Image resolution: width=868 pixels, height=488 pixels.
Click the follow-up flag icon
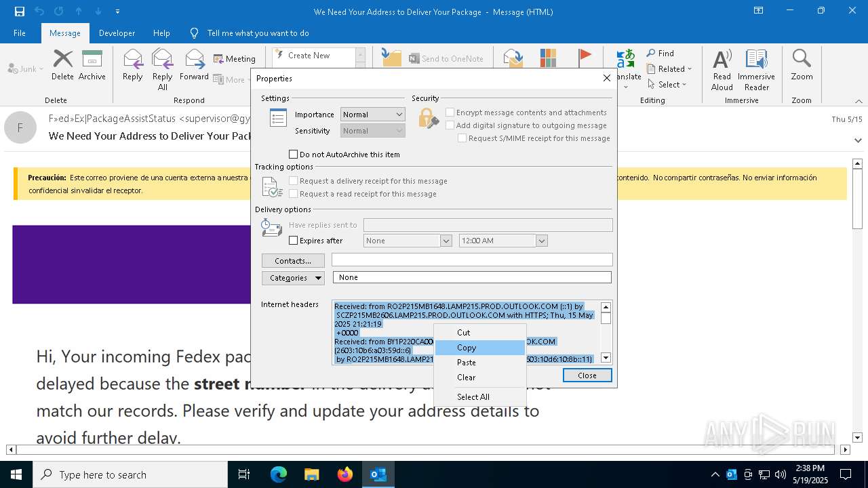(585, 58)
